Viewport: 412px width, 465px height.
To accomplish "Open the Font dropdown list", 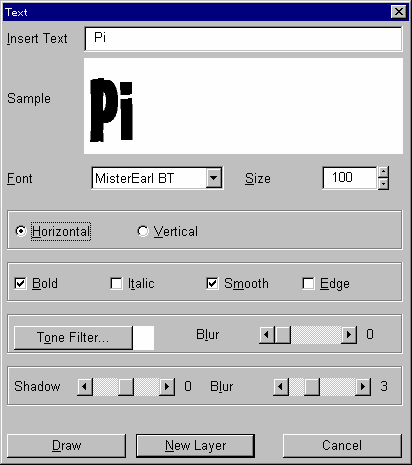I will [214, 178].
